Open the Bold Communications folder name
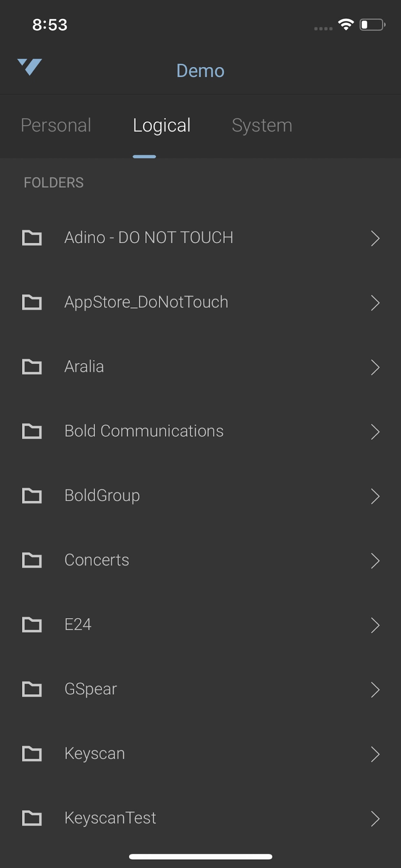This screenshot has width=401, height=868. point(144,431)
